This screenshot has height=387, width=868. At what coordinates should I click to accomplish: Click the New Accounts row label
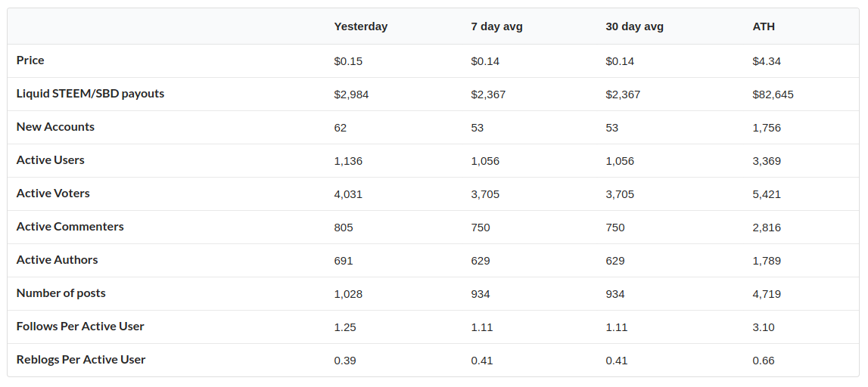click(55, 126)
